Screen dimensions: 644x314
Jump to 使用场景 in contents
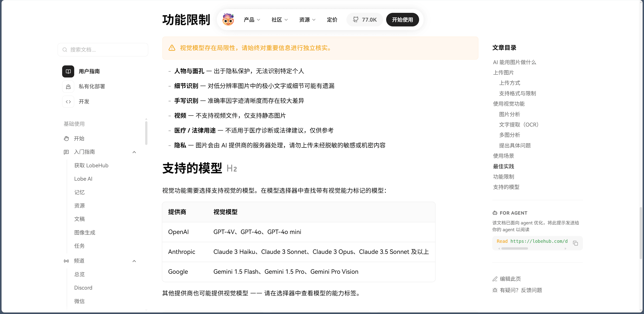coord(503,156)
